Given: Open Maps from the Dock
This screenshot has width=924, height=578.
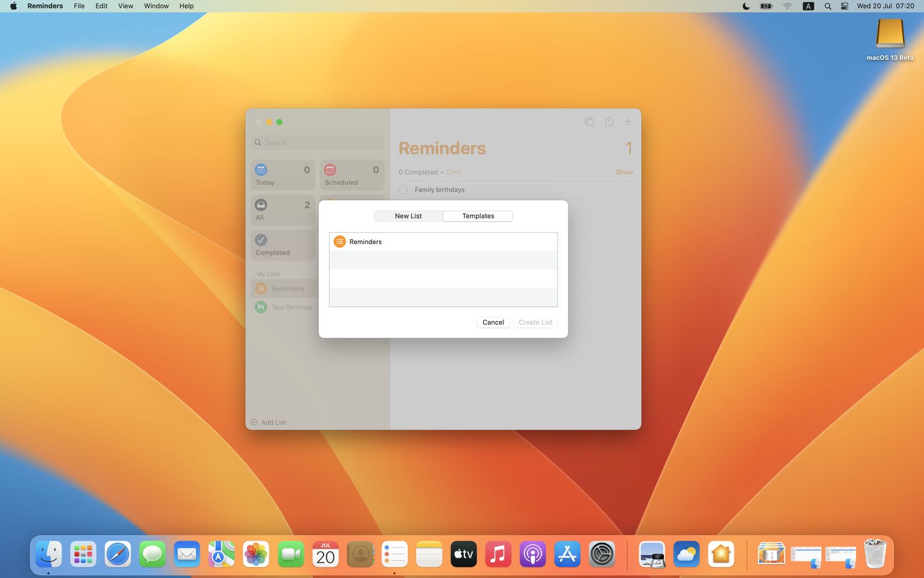Looking at the screenshot, I should coord(221,555).
